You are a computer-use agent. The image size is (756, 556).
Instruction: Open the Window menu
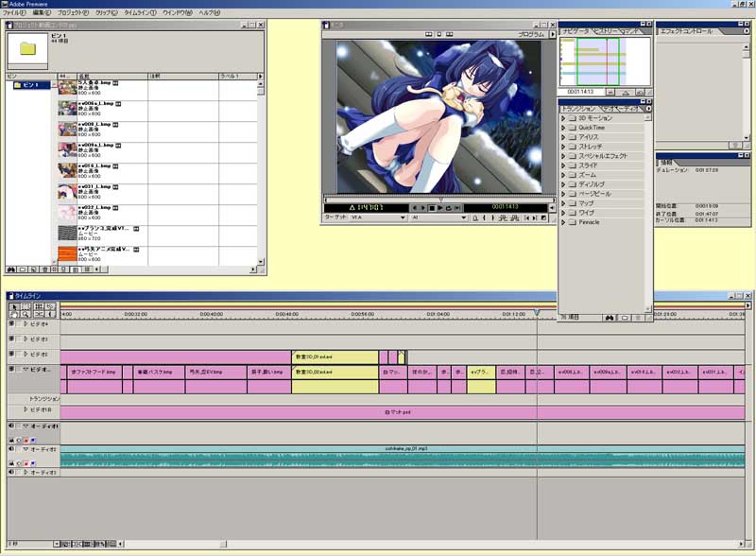coord(178,12)
